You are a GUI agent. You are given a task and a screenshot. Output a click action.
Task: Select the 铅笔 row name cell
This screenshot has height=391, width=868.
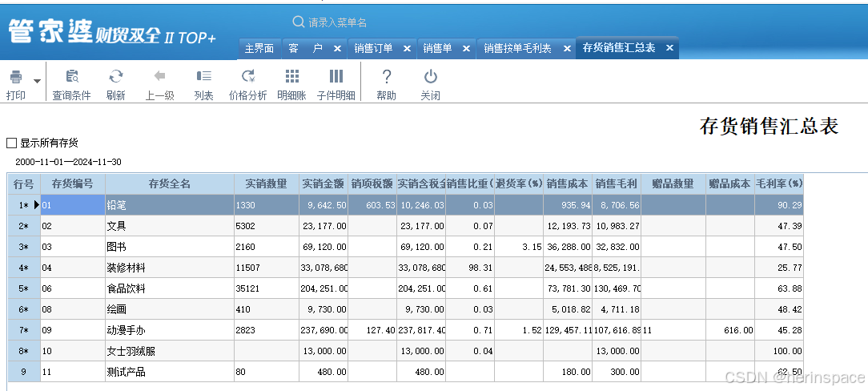click(x=170, y=205)
